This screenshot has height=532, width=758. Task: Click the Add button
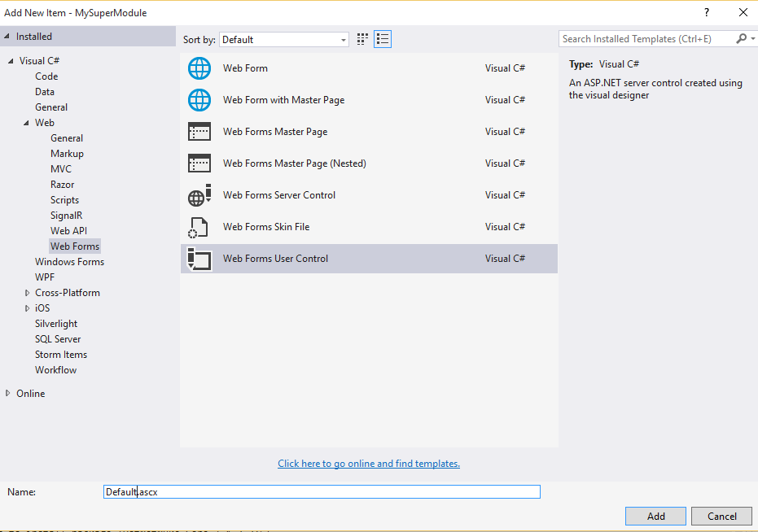pos(655,516)
